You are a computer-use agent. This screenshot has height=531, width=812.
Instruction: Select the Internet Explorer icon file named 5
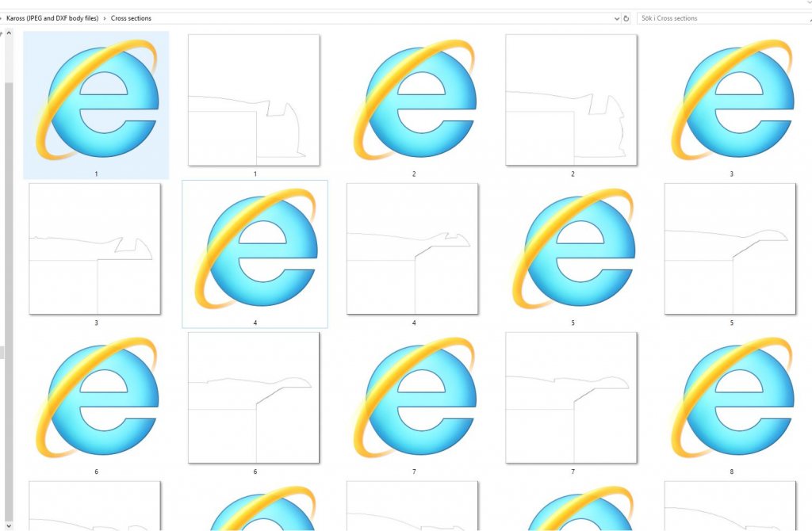pyautogui.click(x=573, y=250)
